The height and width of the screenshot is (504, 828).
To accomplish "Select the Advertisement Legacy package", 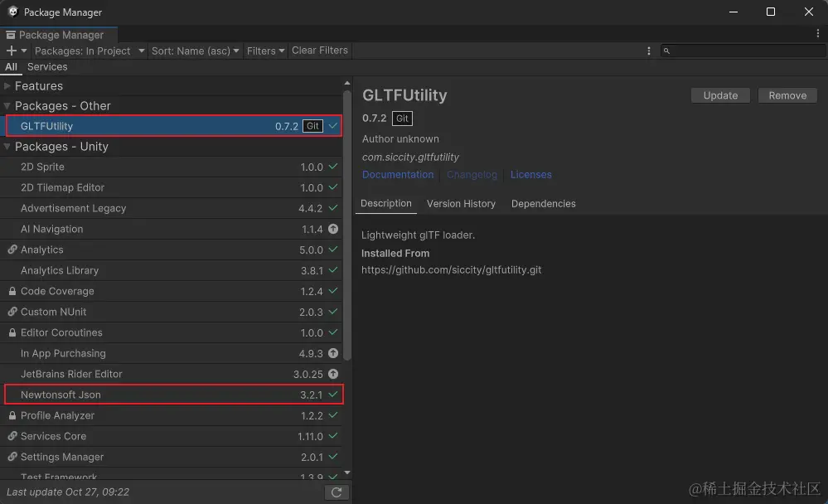I will [171, 208].
